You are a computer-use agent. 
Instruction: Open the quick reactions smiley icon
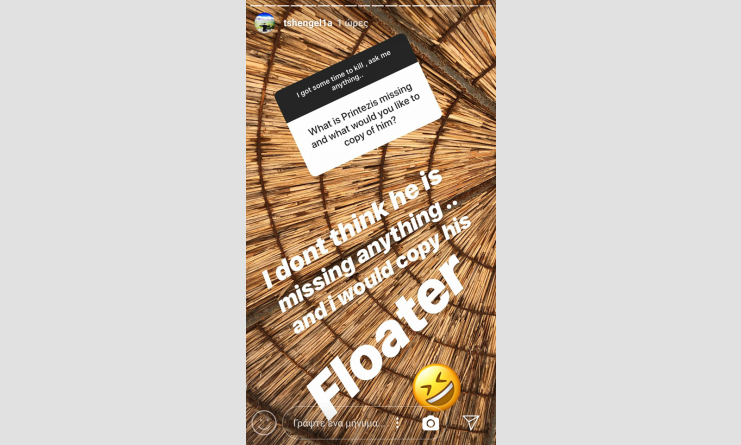[x=264, y=422]
